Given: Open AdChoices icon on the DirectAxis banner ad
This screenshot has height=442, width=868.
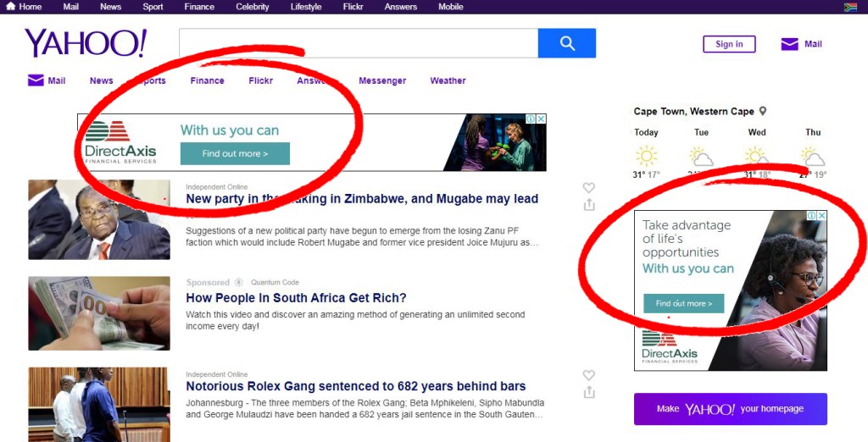Looking at the screenshot, I should click(x=531, y=119).
